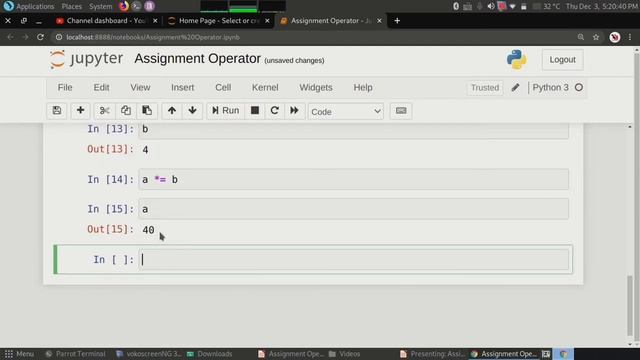Switch to the Channel dashboard YouTube tab
The width and height of the screenshot is (640, 360).
[x=106, y=20]
